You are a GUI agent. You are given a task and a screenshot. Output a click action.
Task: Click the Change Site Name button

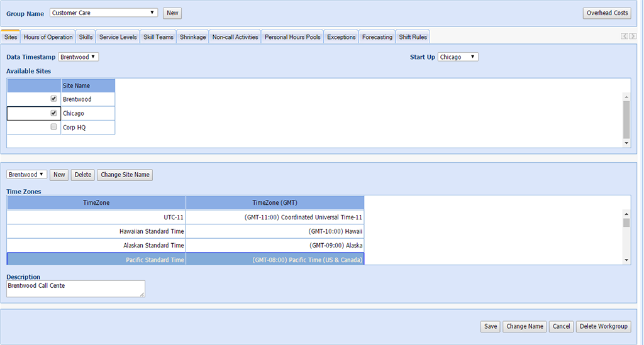click(x=125, y=175)
